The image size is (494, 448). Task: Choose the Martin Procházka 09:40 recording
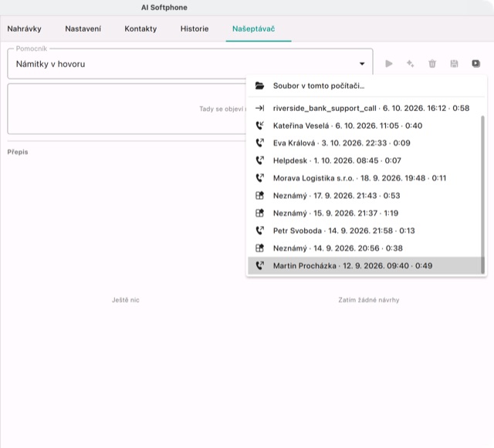364,266
